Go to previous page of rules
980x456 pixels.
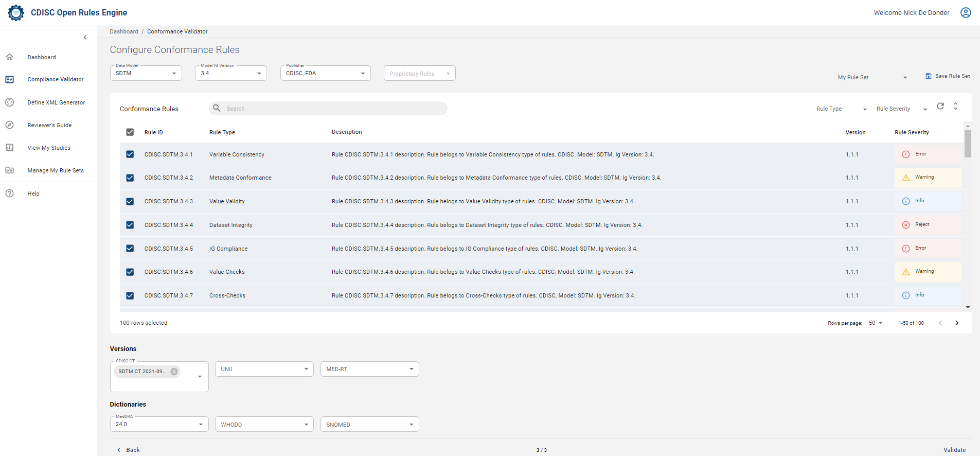point(940,323)
